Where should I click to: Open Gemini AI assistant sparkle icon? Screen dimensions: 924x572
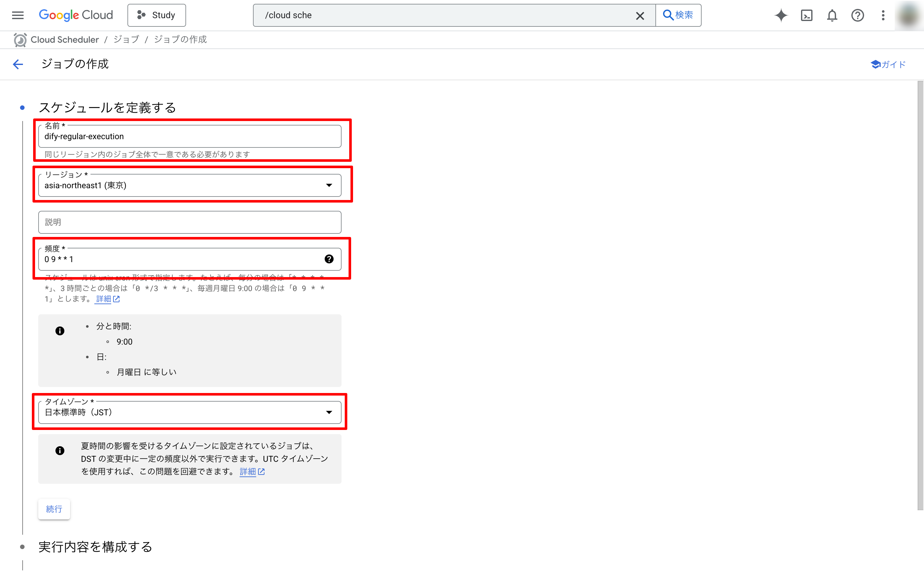(x=781, y=15)
